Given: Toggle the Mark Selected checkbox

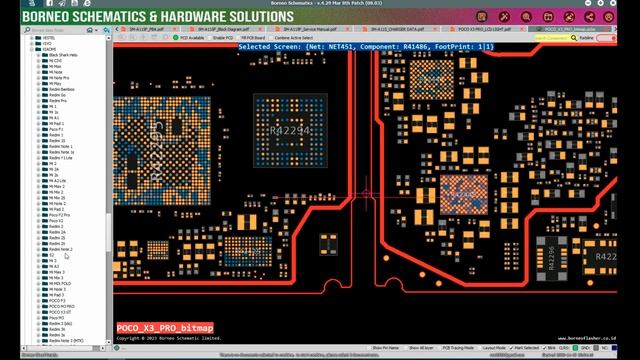Looking at the screenshot, I should coord(511,348).
